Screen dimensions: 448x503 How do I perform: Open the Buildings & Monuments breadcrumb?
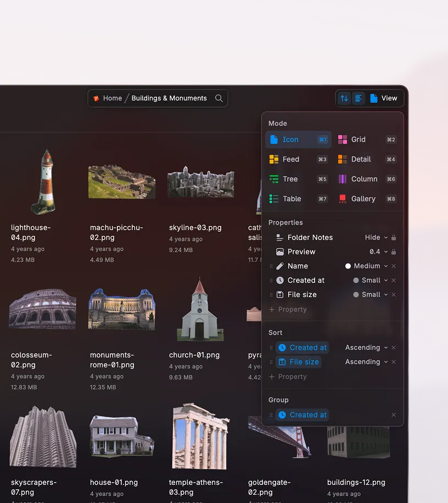(x=169, y=98)
